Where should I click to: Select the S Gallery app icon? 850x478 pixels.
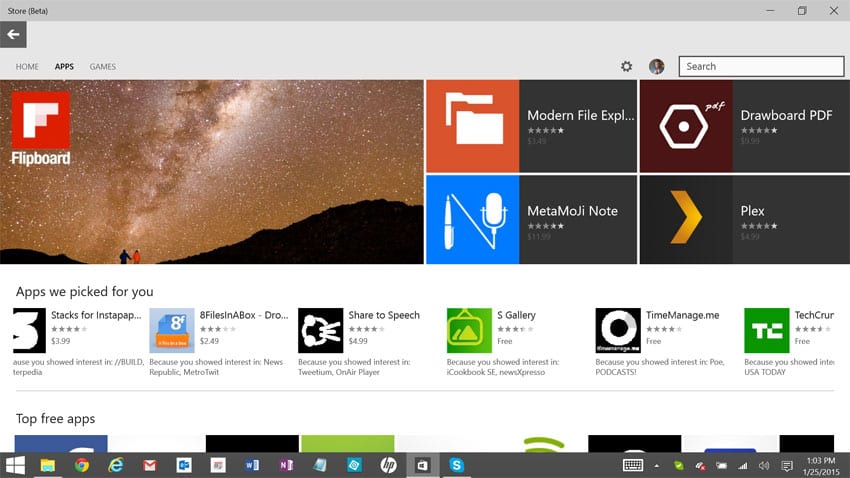pos(469,330)
